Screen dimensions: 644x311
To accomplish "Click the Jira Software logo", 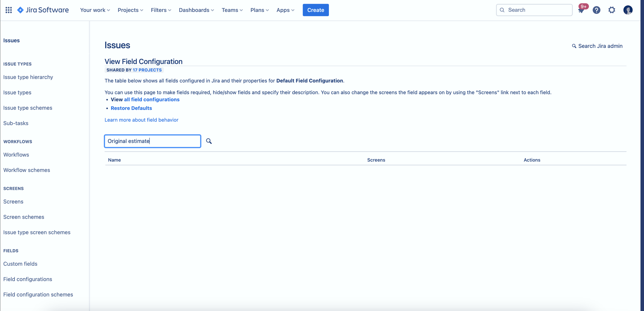I will point(43,10).
